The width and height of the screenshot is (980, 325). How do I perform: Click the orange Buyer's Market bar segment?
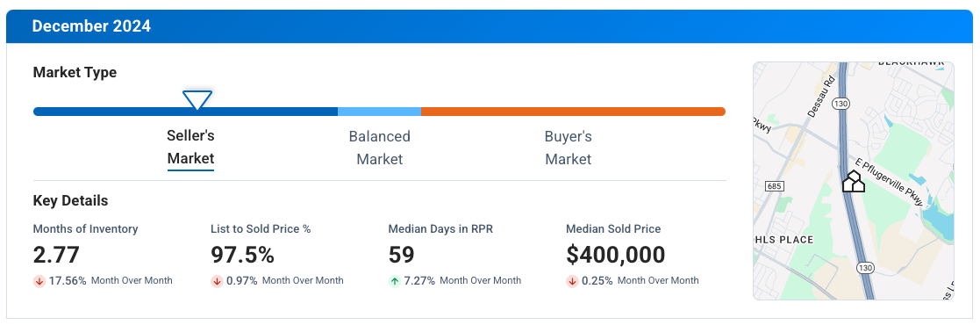pos(573,112)
